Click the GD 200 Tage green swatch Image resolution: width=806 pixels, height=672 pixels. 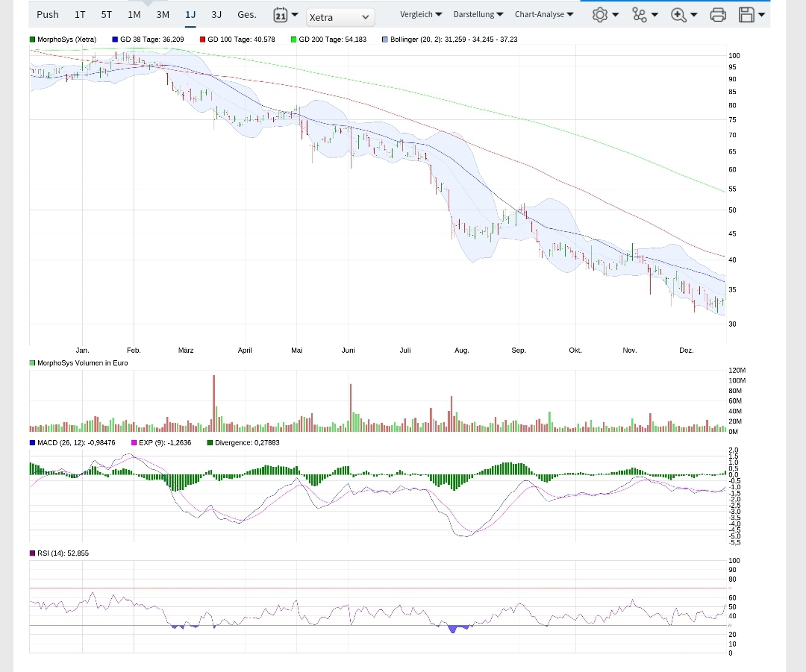click(x=294, y=39)
